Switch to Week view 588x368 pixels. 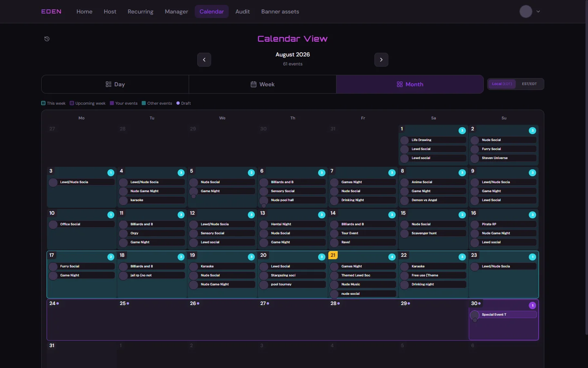[x=263, y=84]
